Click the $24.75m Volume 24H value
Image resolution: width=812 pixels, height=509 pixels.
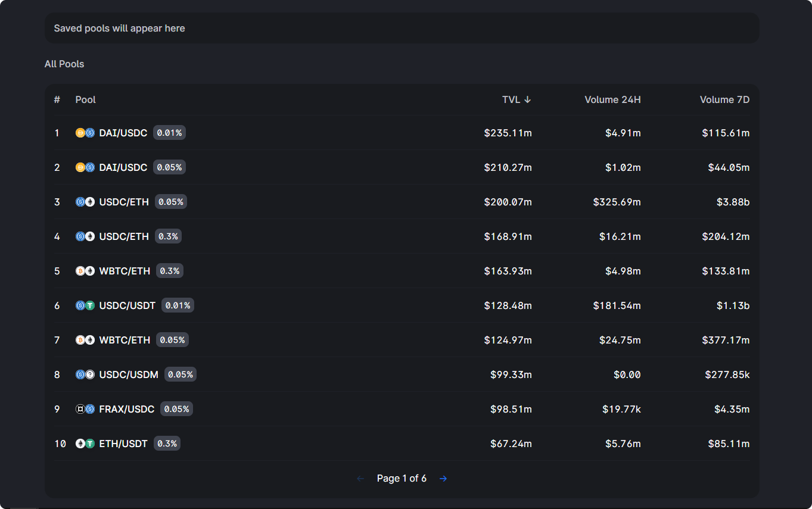620,340
